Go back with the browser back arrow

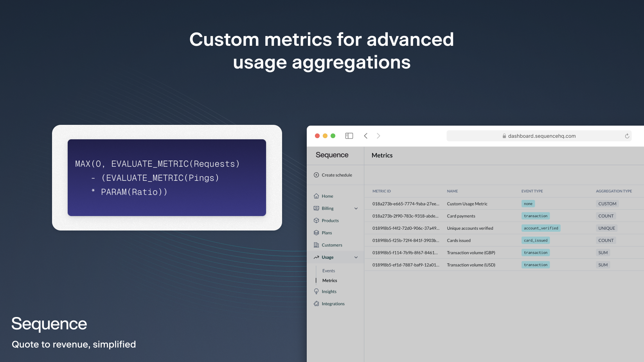pos(366,136)
